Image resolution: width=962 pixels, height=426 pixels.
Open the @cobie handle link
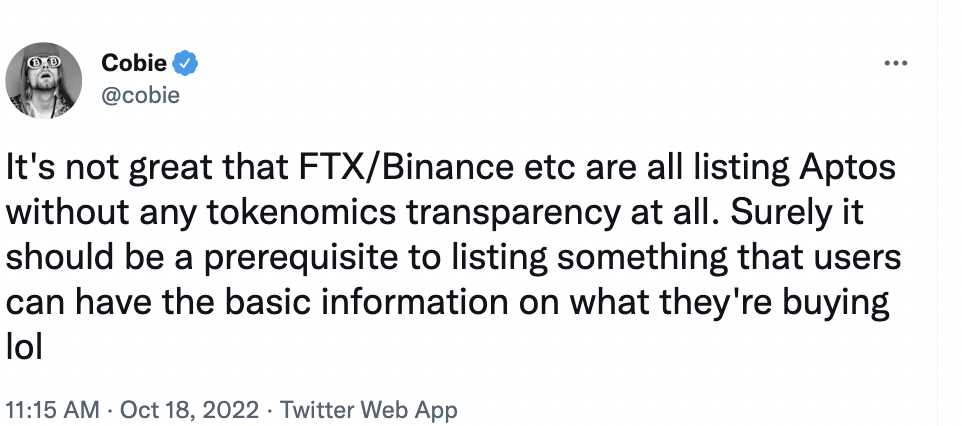[140, 97]
